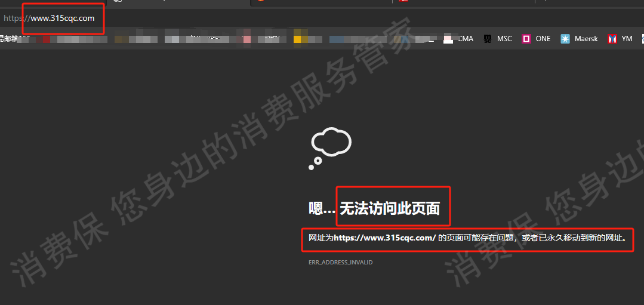The width and height of the screenshot is (644, 305).
Task: Click the Maersk star favicon
Action: click(x=565, y=39)
